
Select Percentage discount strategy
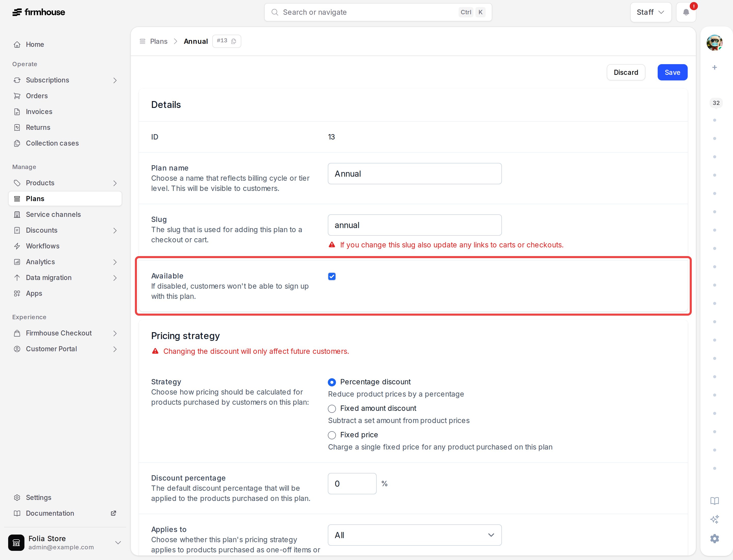pyautogui.click(x=332, y=382)
